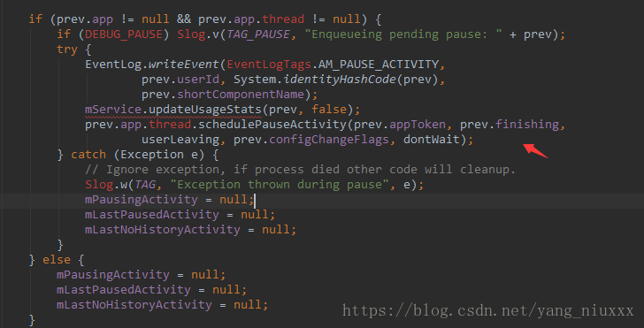Click the userId field after prev

198,80
